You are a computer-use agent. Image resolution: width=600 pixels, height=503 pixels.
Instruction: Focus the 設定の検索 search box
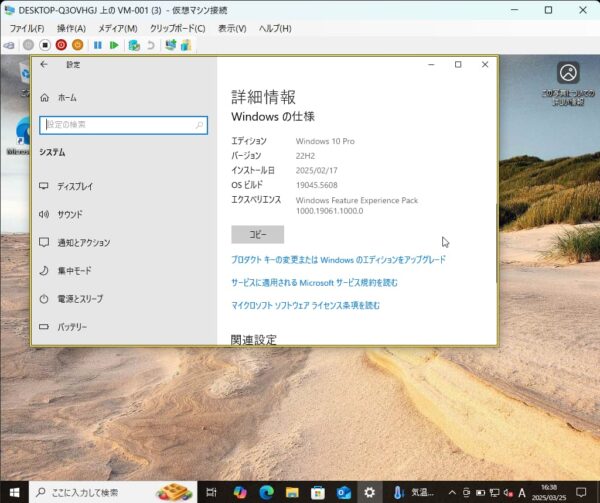(x=123, y=125)
